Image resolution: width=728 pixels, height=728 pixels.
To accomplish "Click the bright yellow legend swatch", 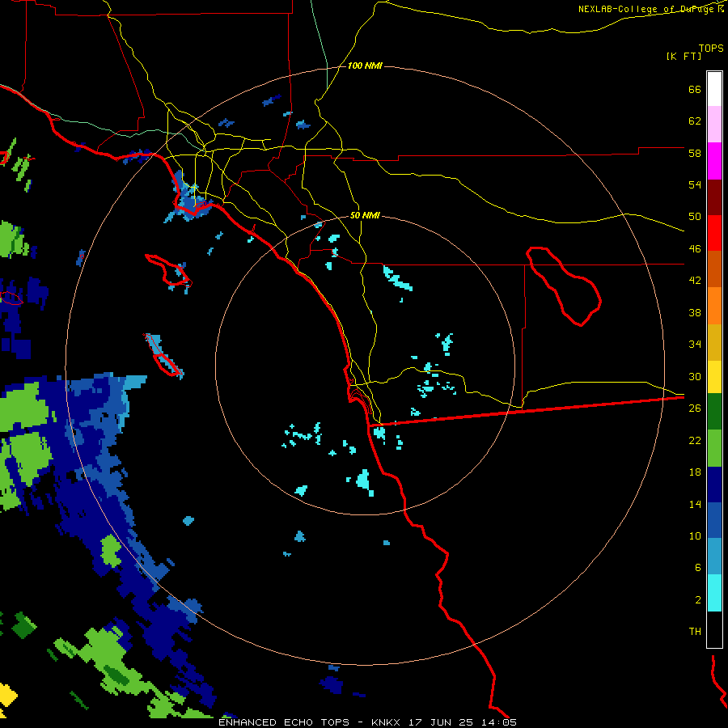I will point(714,377).
